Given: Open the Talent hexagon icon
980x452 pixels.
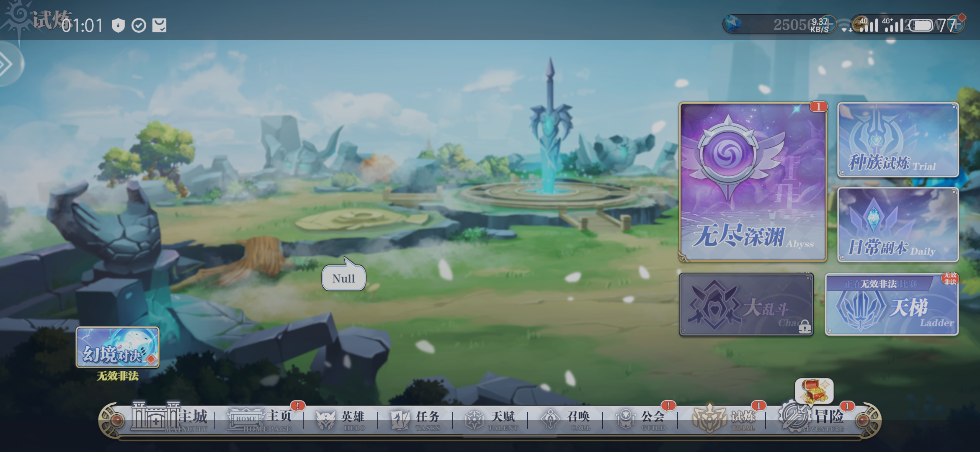Looking at the screenshot, I should pyautogui.click(x=475, y=420).
